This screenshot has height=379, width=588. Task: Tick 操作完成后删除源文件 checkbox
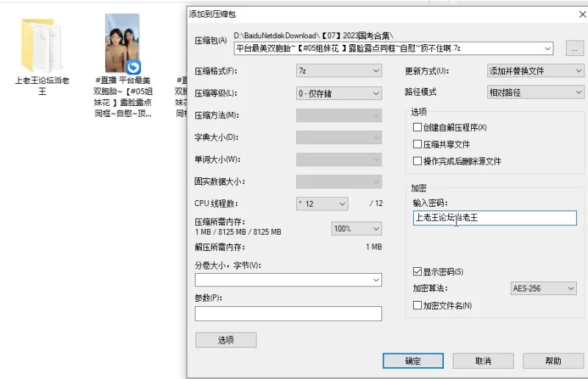point(417,161)
